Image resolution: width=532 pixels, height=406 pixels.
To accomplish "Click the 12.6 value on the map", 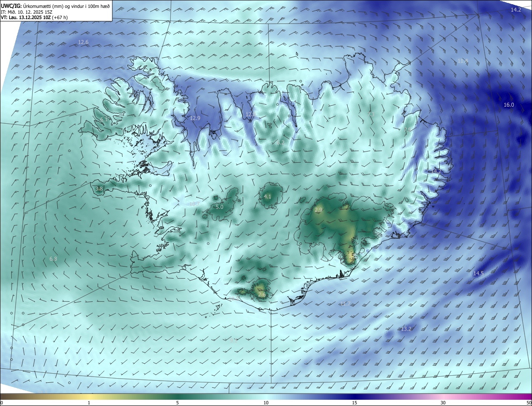I will 83,42.
